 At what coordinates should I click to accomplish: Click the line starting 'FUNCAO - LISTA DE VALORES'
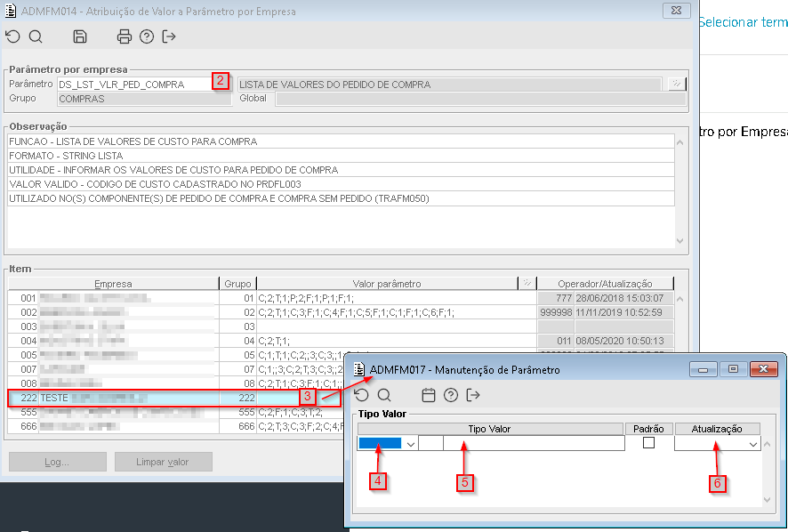pyautogui.click(x=133, y=141)
